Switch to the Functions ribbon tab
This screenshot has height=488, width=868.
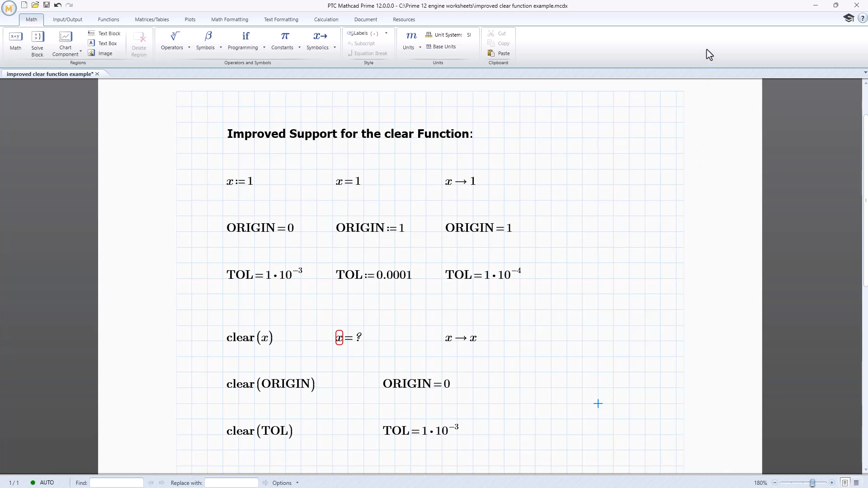[x=108, y=19]
